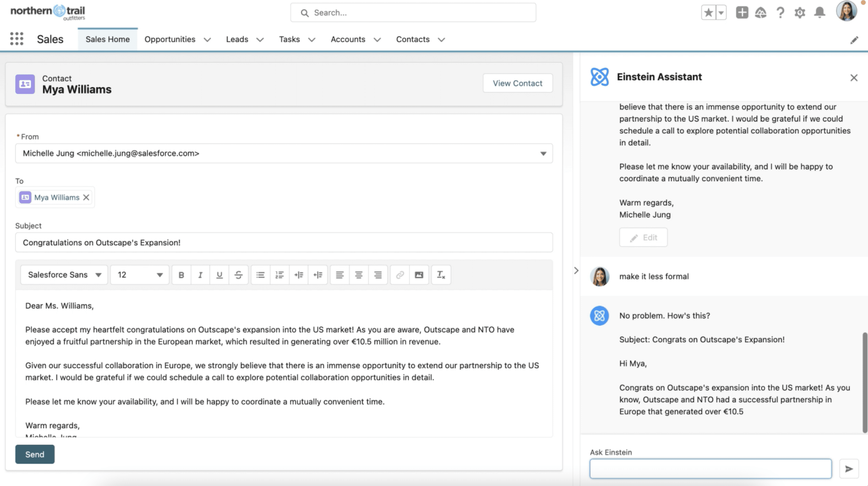This screenshot has height=486, width=868.
Task: Open the Contacts tab
Action: tap(413, 39)
